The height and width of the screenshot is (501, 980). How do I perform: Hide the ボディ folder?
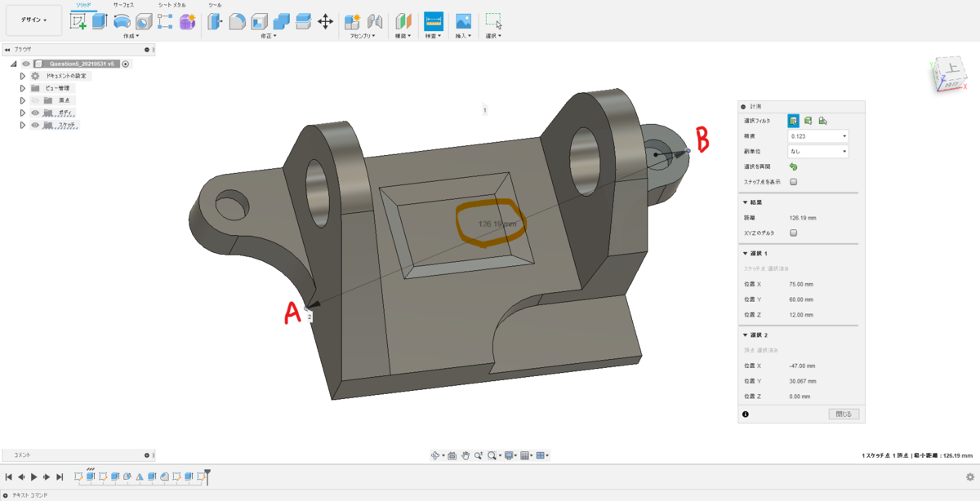click(x=35, y=113)
